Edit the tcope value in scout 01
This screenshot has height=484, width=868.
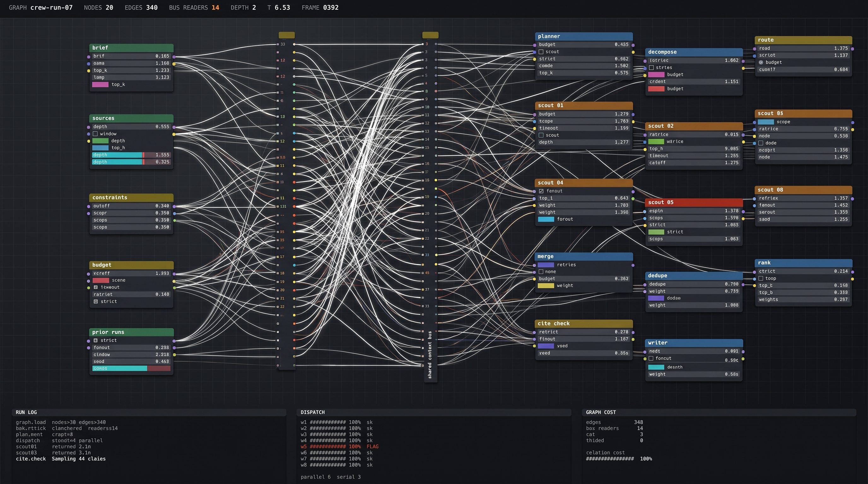click(x=584, y=121)
